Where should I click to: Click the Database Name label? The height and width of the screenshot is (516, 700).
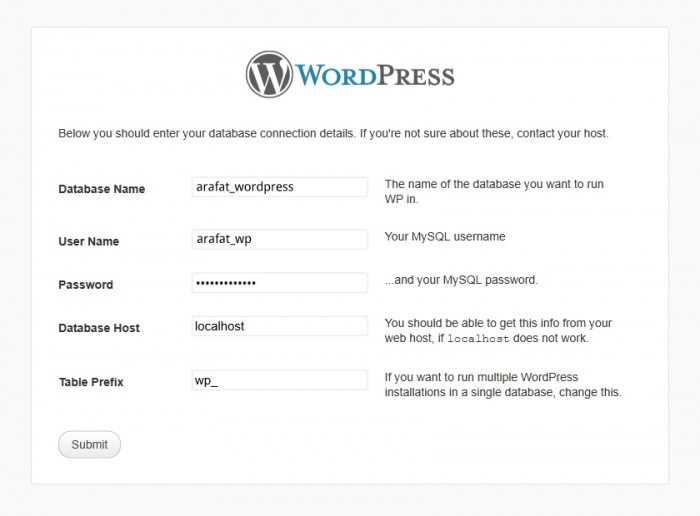click(x=102, y=189)
